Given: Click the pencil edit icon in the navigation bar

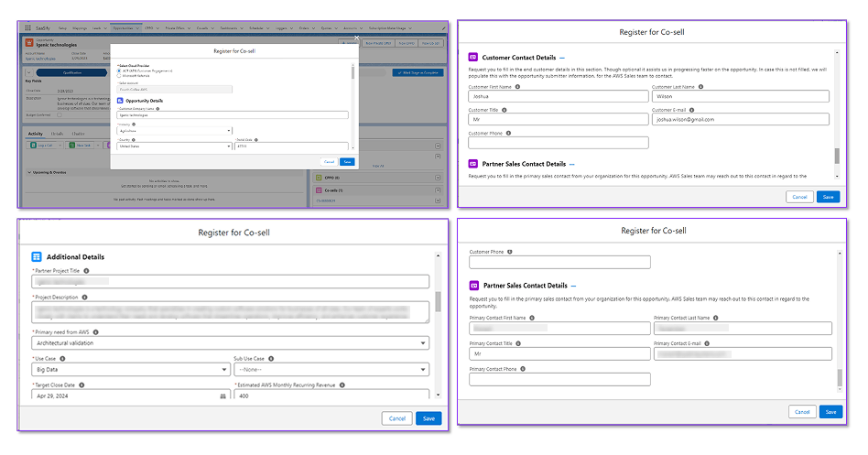Looking at the screenshot, I should tap(443, 27).
